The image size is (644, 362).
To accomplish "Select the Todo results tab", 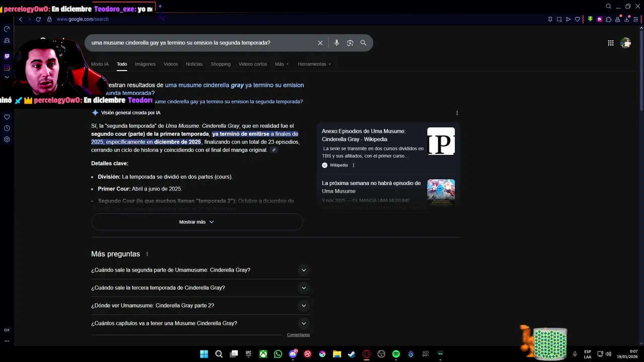I will click(x=122, y=64).
